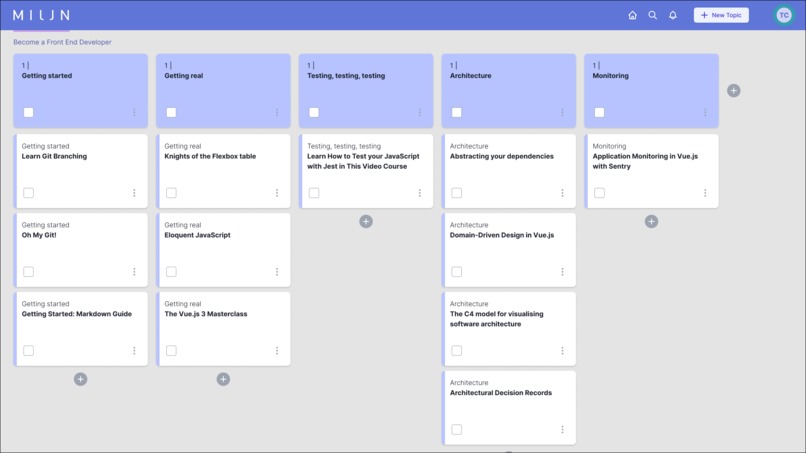
Task: Click the New Topic button
Action: tap(721, 15)
